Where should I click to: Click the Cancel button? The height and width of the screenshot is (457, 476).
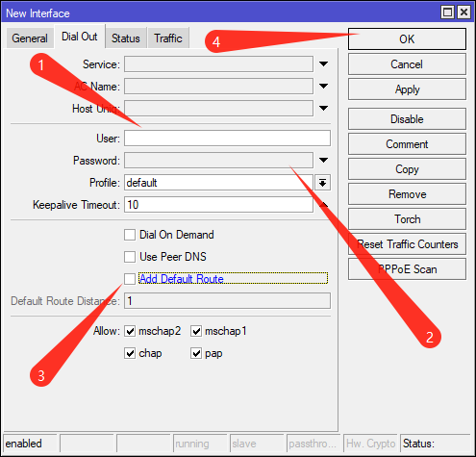pyautogui.click(x=407, y=64)
